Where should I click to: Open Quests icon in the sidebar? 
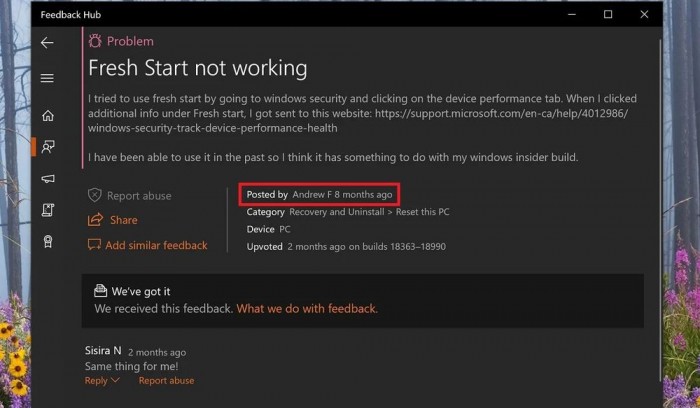[47, 209]
